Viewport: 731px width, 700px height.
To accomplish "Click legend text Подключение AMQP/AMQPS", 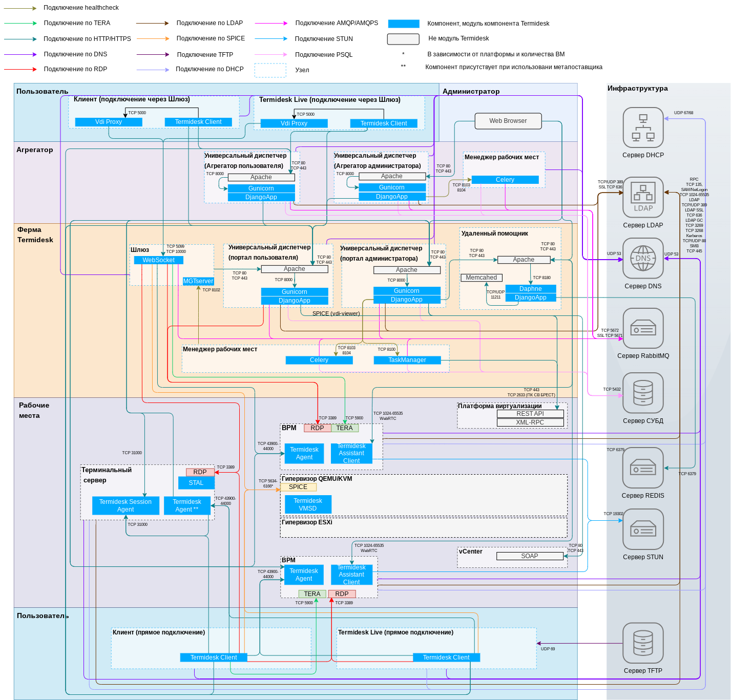I will point(337,23).
